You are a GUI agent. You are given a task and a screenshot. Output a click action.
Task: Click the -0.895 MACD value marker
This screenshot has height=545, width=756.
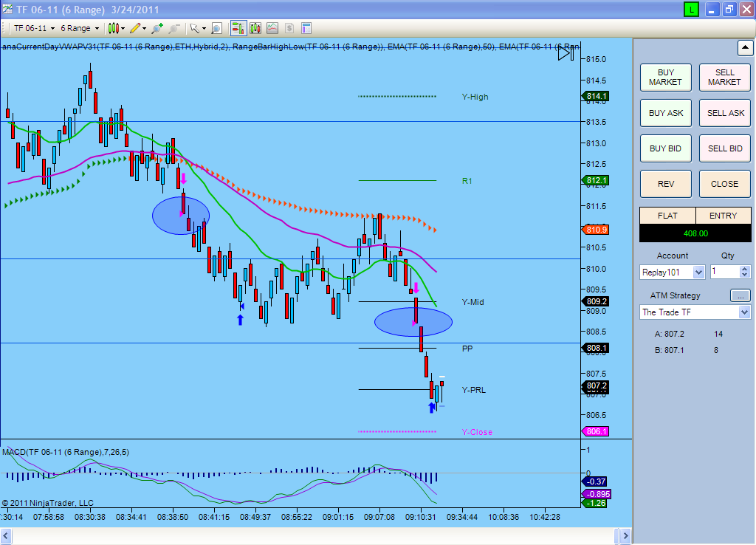click(598, 494)
